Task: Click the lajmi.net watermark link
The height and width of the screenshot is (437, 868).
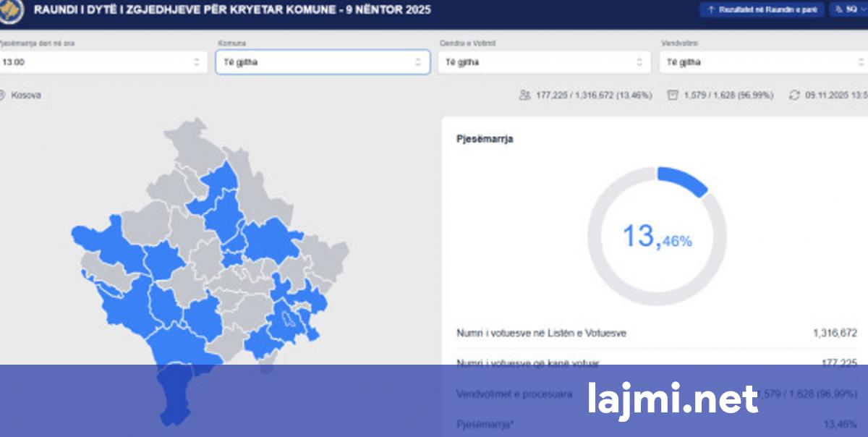Action: coord(672,399)
